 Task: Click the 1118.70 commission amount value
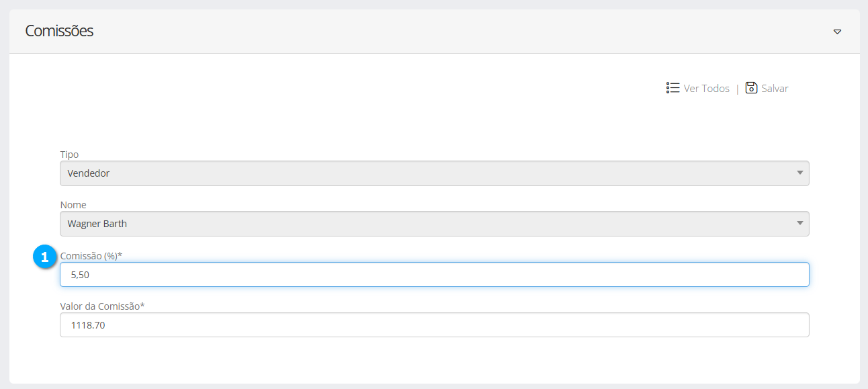(x=88, y=326)
